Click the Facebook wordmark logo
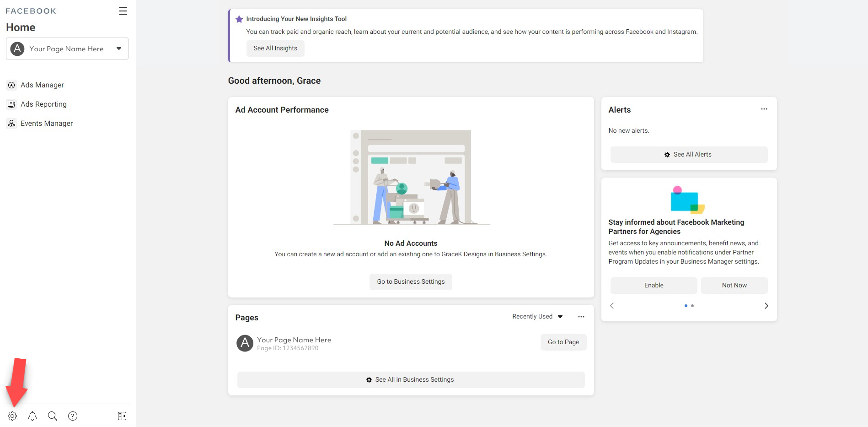 (x=31, y=11)
